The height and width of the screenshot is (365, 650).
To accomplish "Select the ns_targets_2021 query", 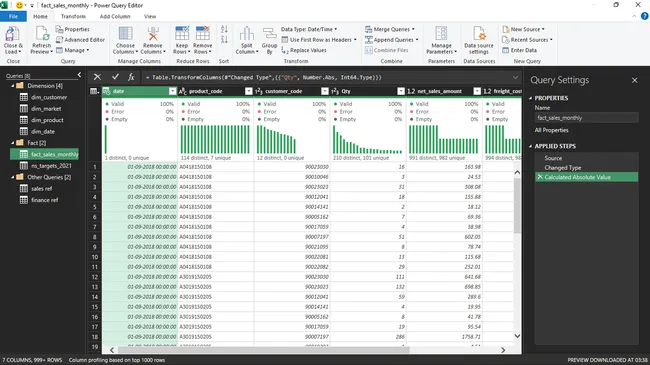I will (51, 166).
